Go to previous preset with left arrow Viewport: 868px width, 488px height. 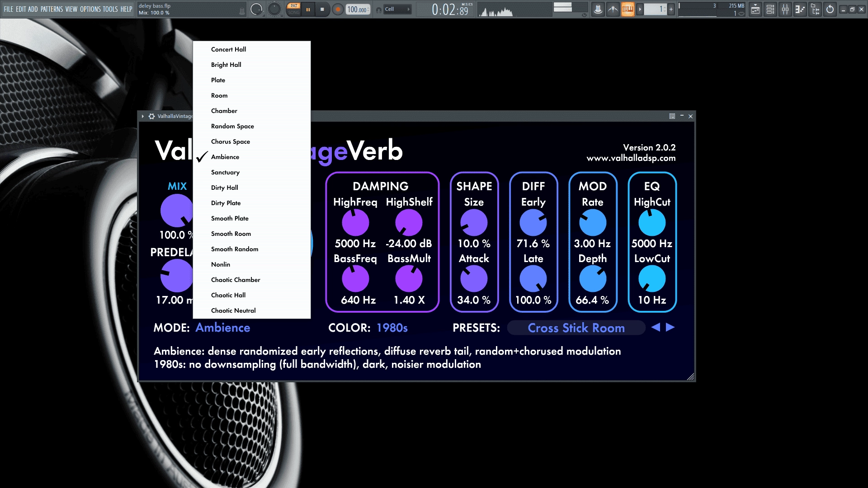[656, 327]
